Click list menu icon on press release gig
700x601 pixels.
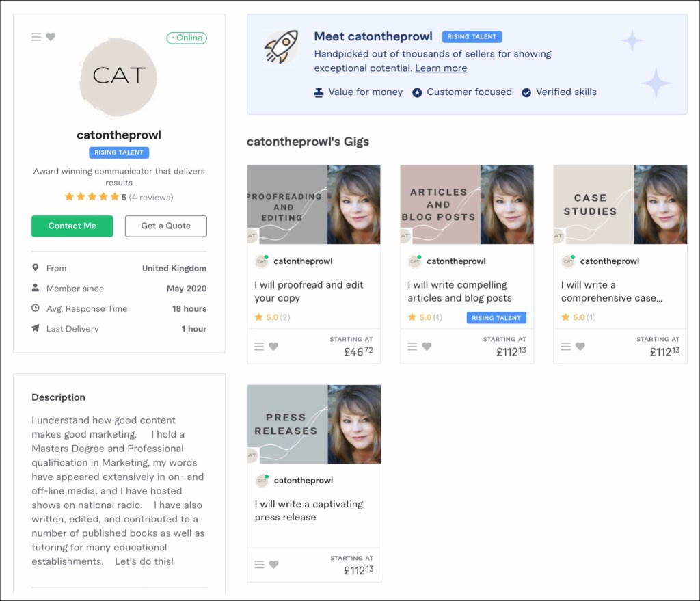(x=259, y=565)
